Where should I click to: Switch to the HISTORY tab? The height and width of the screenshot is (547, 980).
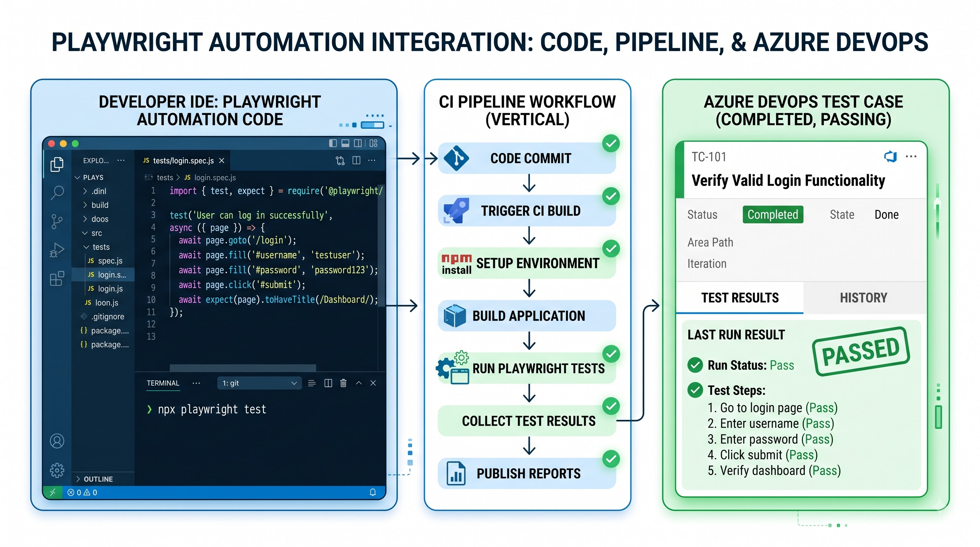click(x=864, y=298)
